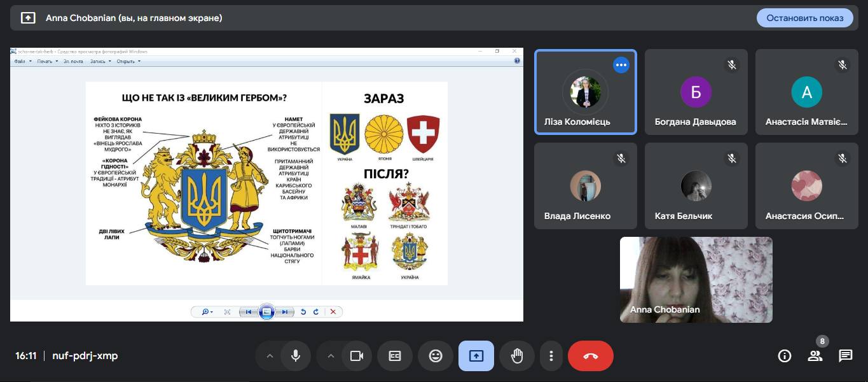
Task: Click the red hang up call button
Action: point(590,356)
